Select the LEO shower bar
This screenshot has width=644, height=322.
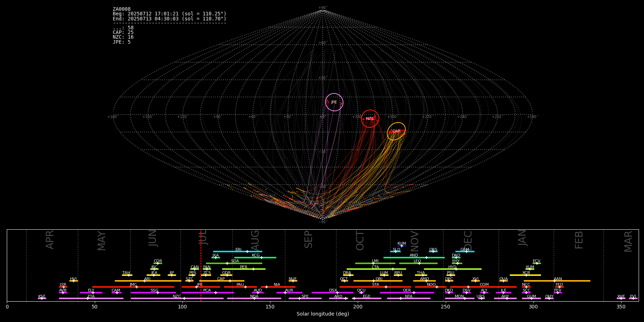[x=418, y=263]
